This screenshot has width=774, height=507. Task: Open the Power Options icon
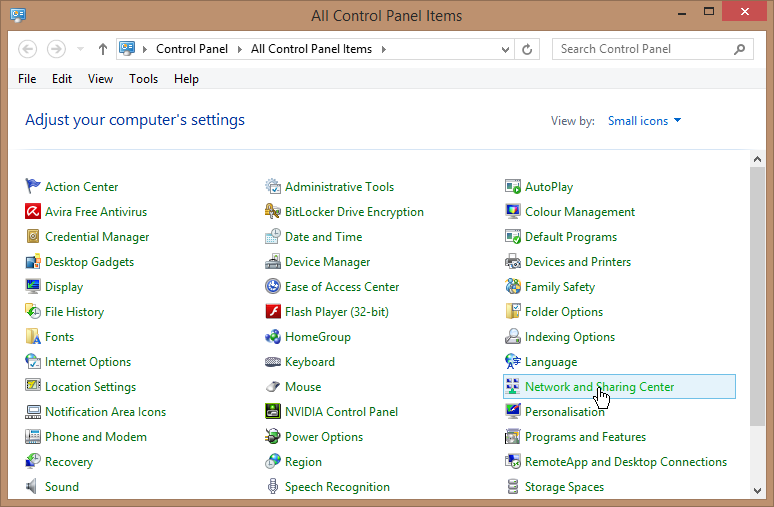[x=272, y=436]
